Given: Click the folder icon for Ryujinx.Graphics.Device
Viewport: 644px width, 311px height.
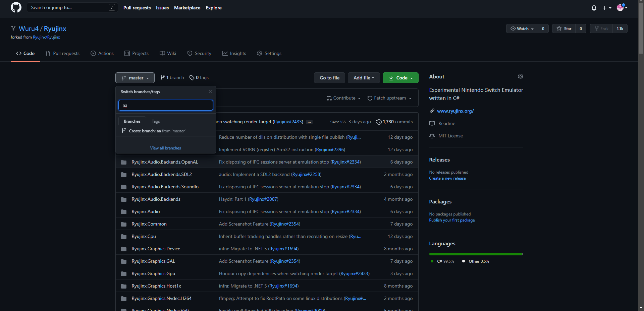Looking at the screenshot, I should (124, 249).
